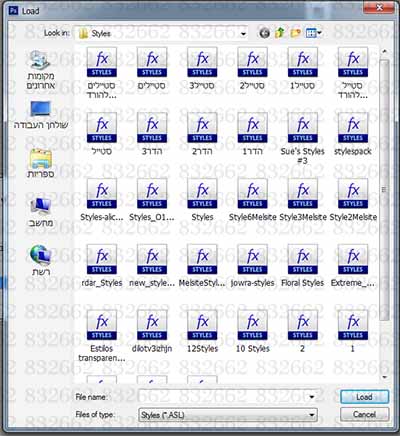Screen dimensions: 400x436
Task: Select the Style6Melsite file
Action: (252, 199)
